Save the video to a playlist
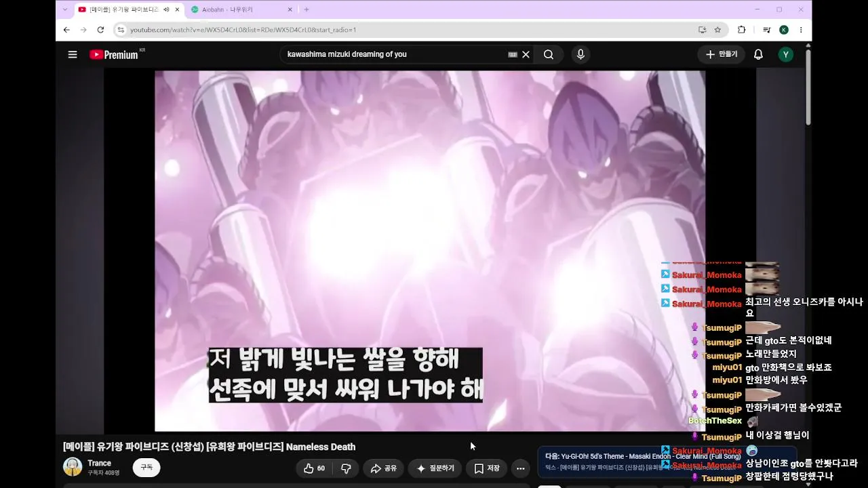This screenshot has height=488, width=868. coord(486,468)
